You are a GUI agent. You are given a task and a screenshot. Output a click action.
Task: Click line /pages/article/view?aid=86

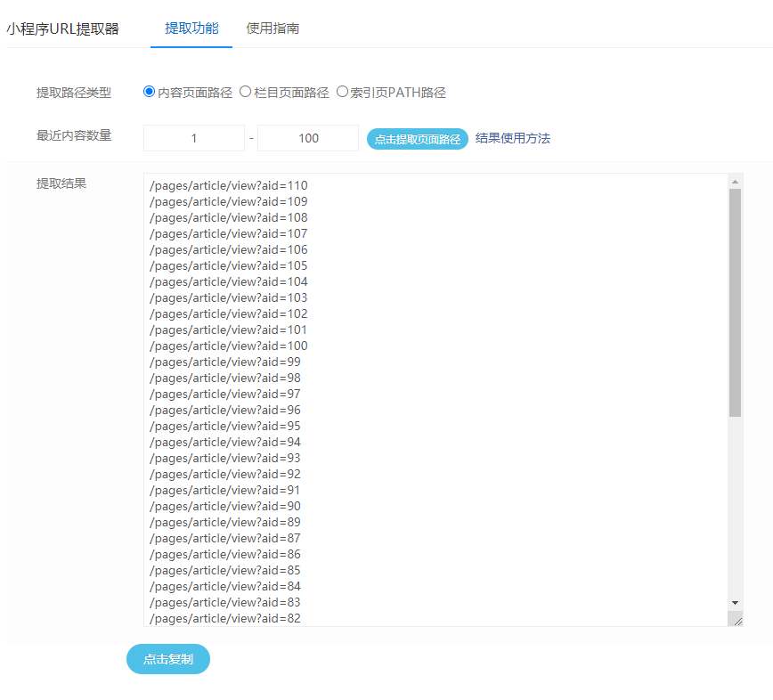click(224, 554)
